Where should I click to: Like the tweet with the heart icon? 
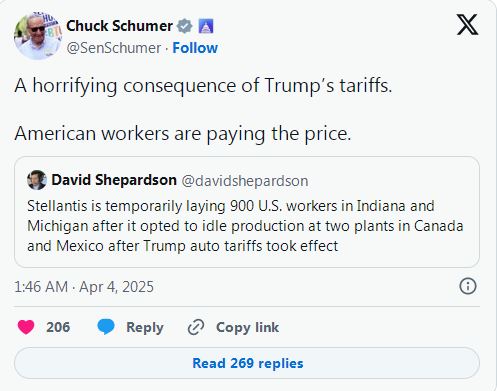coord(26,327)
